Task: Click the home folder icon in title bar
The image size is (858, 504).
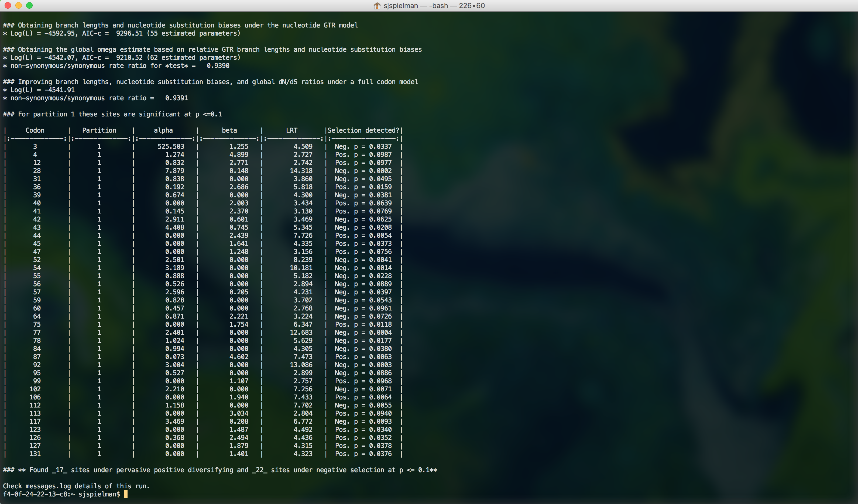Action: click(x=377, y=6)
